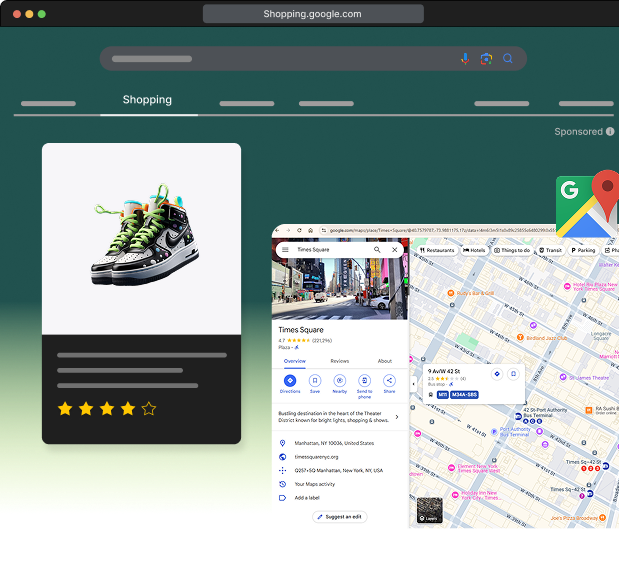Click the website globe icon
This screenshot has height=570, width=619.
(282, 457)
